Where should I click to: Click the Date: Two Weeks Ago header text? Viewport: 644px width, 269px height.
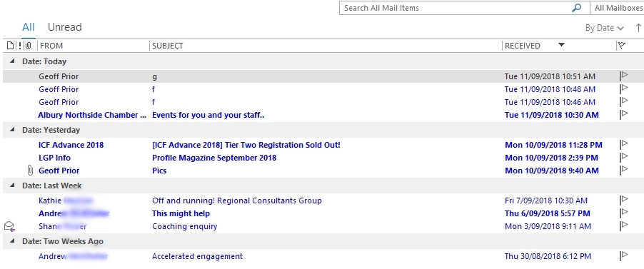(63, 241)
